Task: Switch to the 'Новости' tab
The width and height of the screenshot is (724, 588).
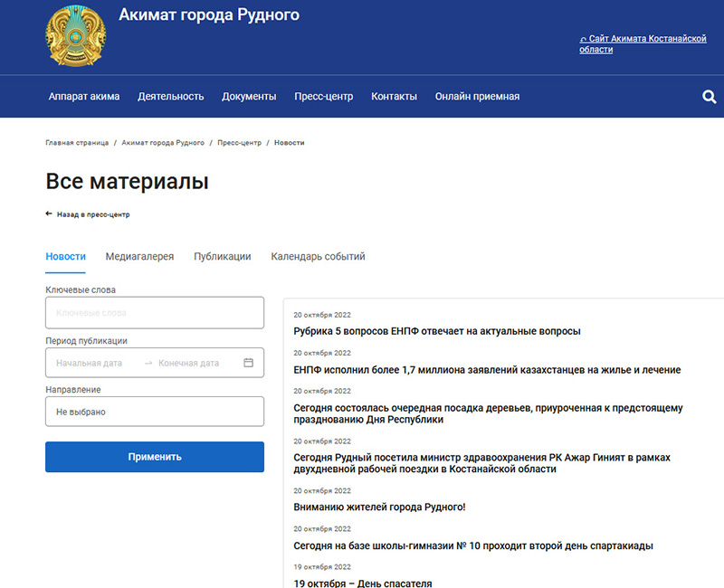Action: tap(65, 257)
